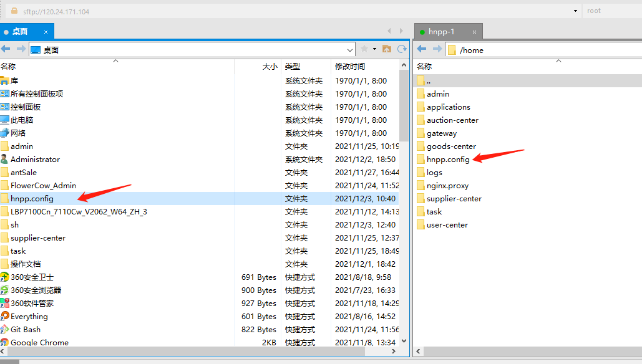Click the forward arrow in the right pane

(435, 49)
